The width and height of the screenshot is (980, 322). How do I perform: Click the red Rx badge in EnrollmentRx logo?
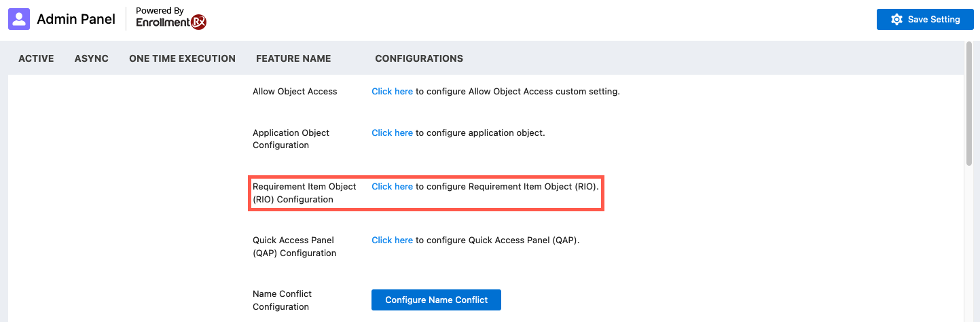[198, 22]
